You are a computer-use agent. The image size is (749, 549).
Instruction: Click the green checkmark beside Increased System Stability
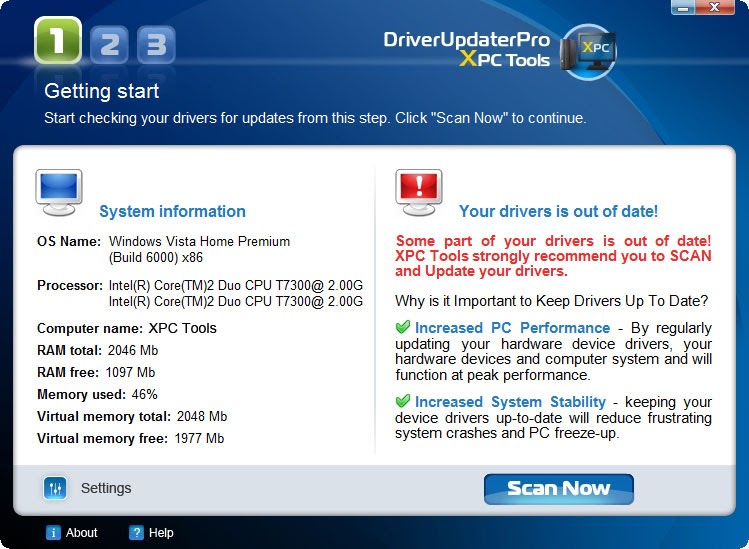[x=403, y=400]
